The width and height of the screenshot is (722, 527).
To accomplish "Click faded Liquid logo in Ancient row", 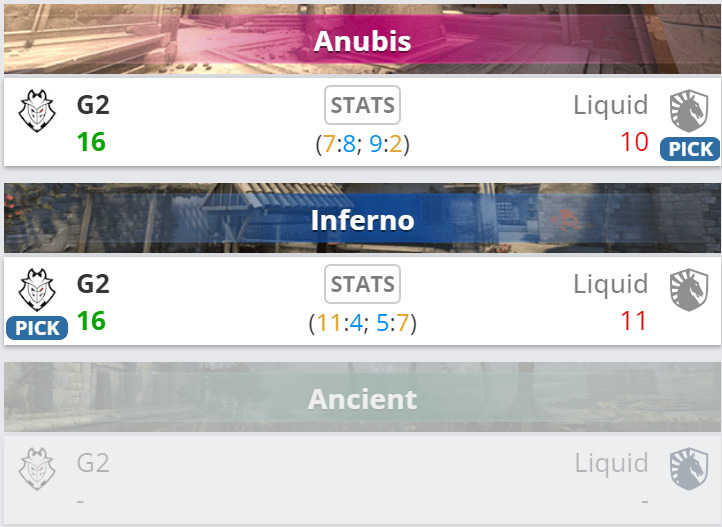I will [688, 467].
